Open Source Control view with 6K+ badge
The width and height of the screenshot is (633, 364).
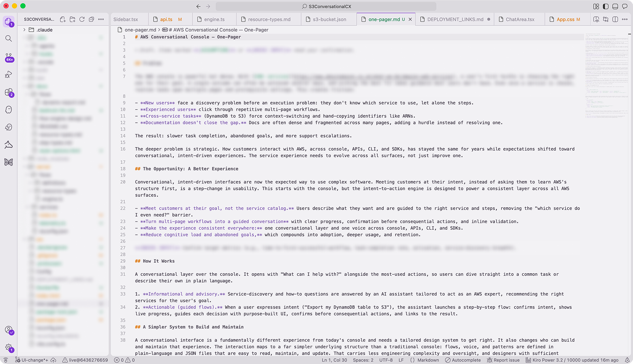tap(9, 57)
